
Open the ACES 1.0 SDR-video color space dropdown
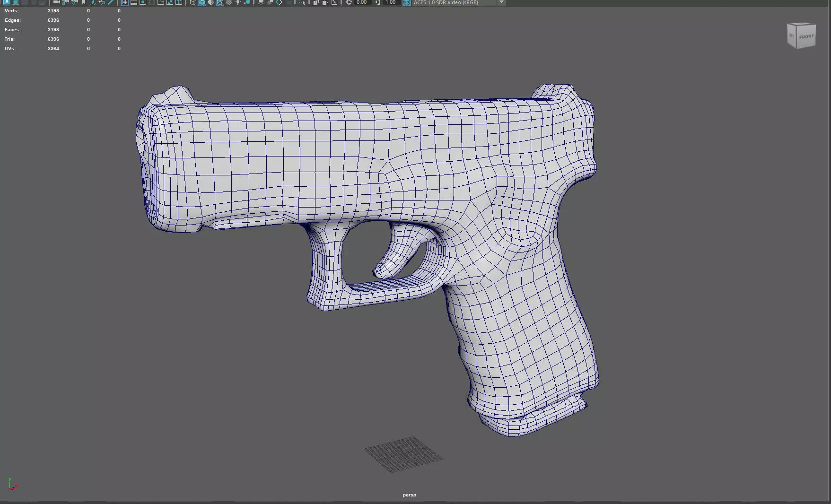[459, 2]
